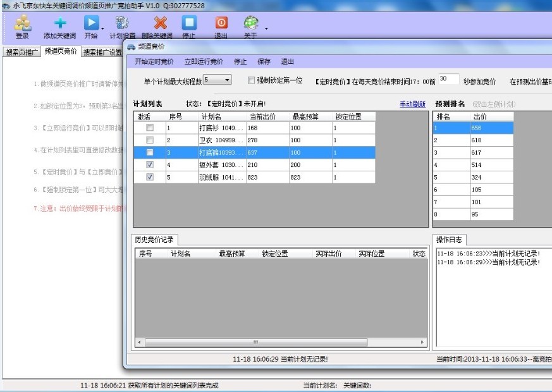
Task: Click 停止 in 频道竞价 menu bar
Action: coord(240,61)
